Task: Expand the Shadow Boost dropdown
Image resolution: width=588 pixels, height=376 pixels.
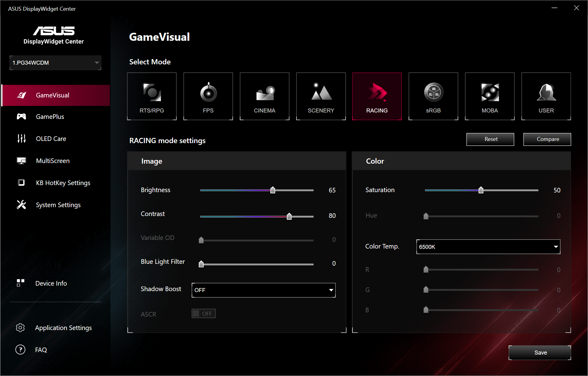Action: coord(264,290)
